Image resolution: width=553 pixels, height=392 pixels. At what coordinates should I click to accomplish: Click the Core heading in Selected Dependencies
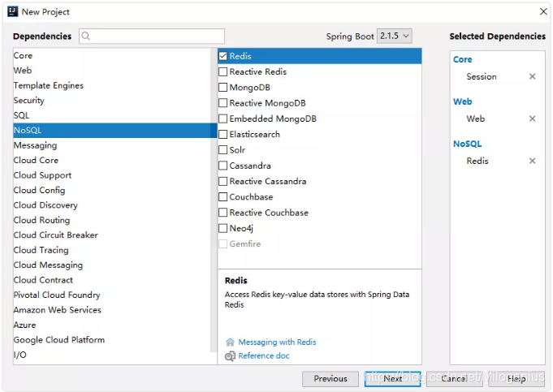462,59
